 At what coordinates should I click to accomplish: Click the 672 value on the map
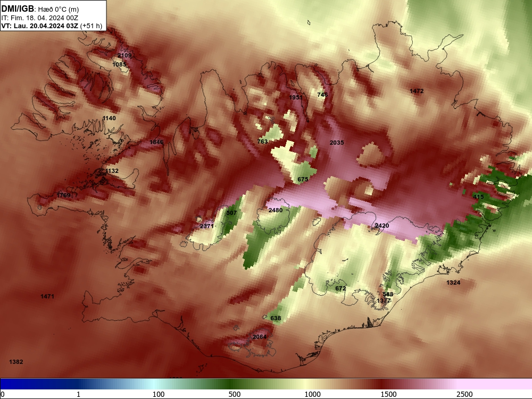pos(340,288)
